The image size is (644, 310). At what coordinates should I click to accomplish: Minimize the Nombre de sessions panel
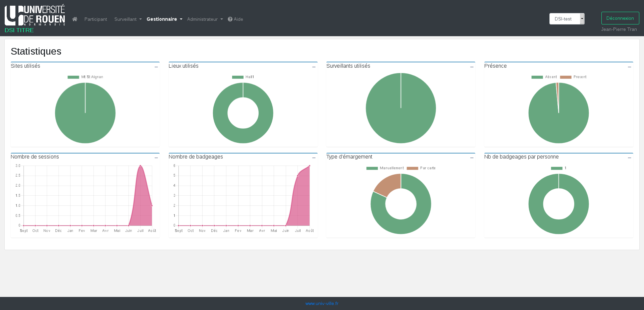tap(156, 158)
